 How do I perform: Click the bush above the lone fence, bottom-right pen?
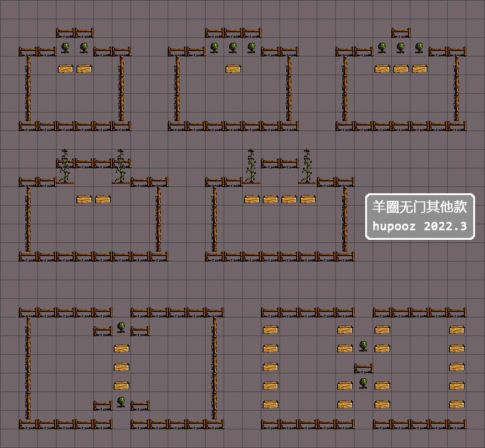pyautogui.click(x=363, y=346)
